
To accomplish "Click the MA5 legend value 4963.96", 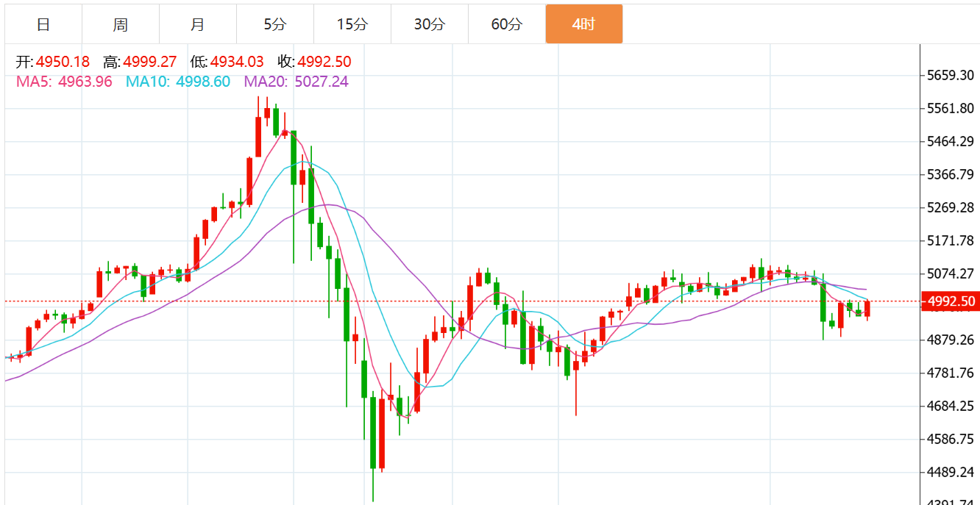I will pyautogui.click(x=85, y=82).
